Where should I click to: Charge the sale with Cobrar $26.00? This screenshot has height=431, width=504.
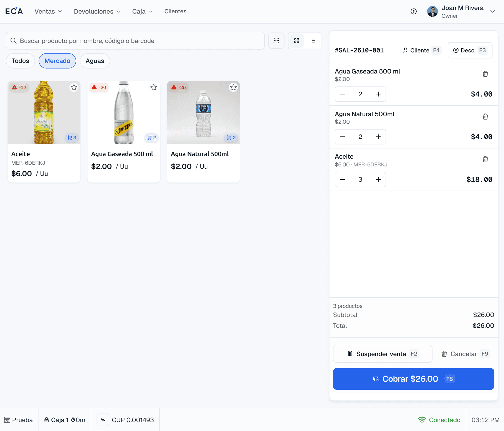pyautogui.click(x=414, y=379)
